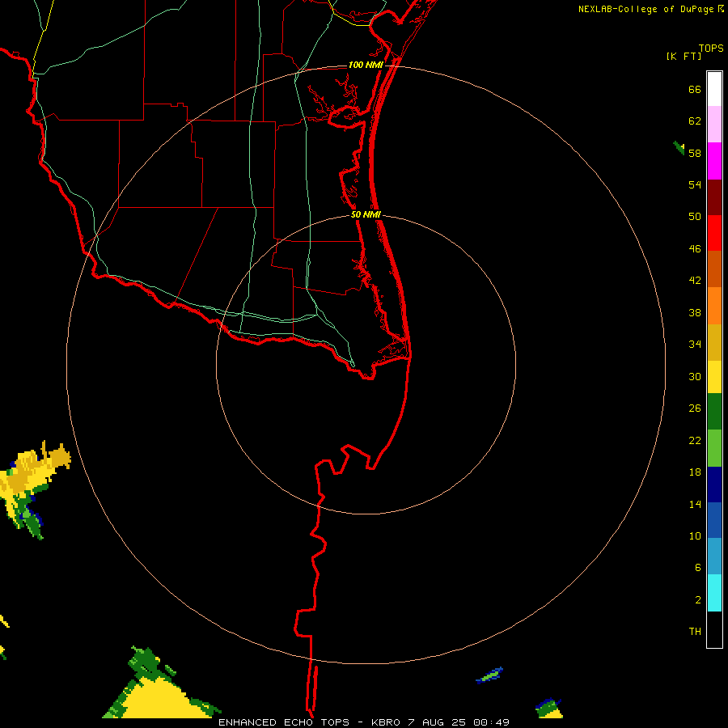Click the 62 legend value
The height and width of the screenshot is (728, 728).
coord(695,121)
